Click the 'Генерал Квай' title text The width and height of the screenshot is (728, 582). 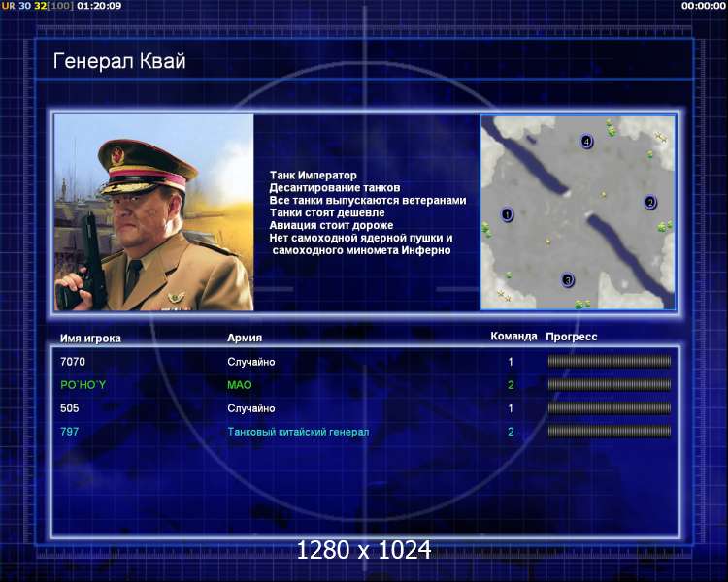[x=119, y=61]
